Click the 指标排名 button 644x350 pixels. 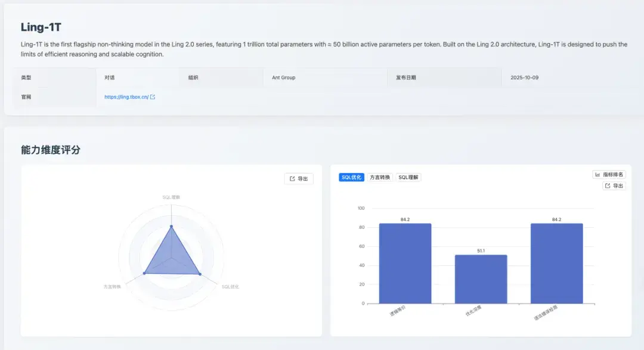pyautogui.click(x=611, y=174)
